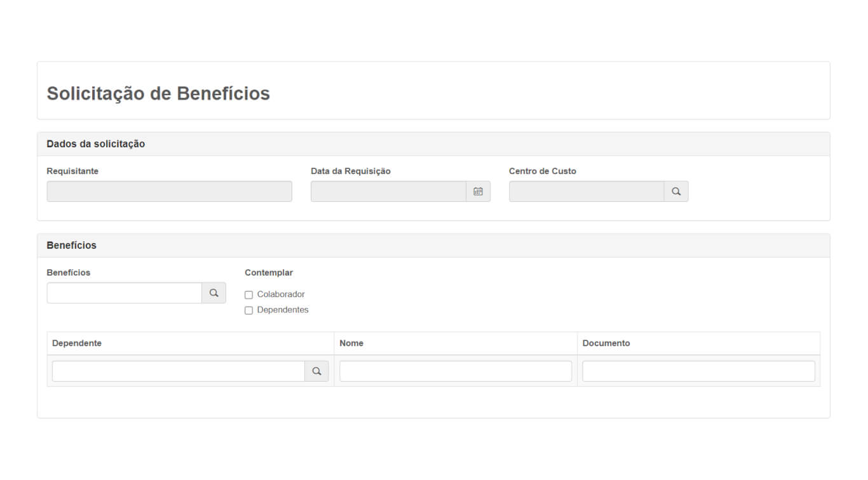Click the Nome column header
Image resolution: width=868 pixels, height=480 pixels.
coord(351,343)
